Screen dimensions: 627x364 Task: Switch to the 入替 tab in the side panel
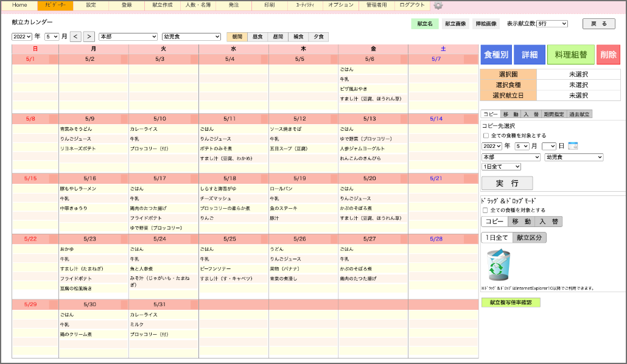pos(531,114)
